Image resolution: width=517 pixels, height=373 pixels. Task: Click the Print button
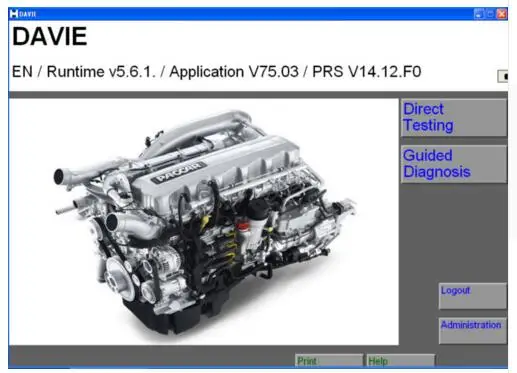[x=329, y=360]
